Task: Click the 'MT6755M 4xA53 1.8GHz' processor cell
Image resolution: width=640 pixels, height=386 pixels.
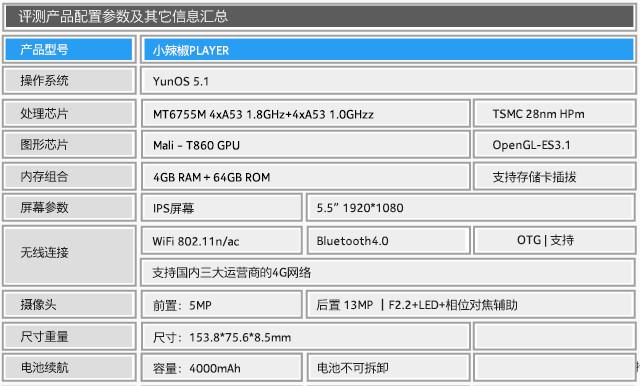Action: pyautogui.click(x=306, y=113)
